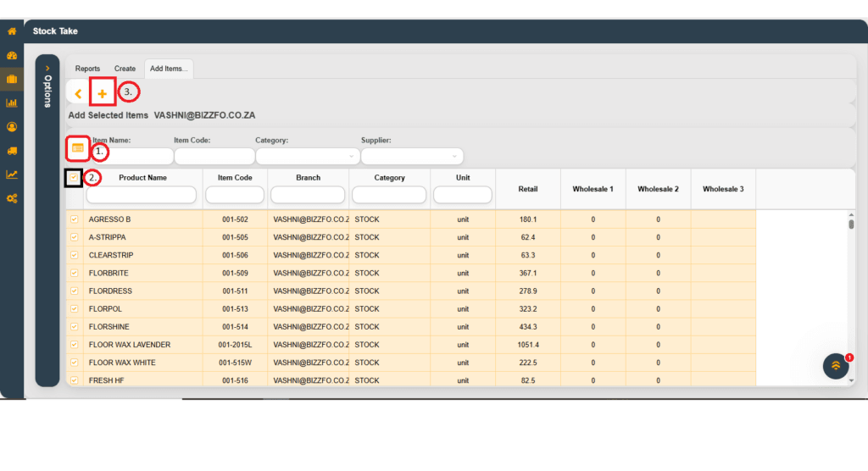
Task: Open the Supplier filter dropdown
Action: point(412,157)
